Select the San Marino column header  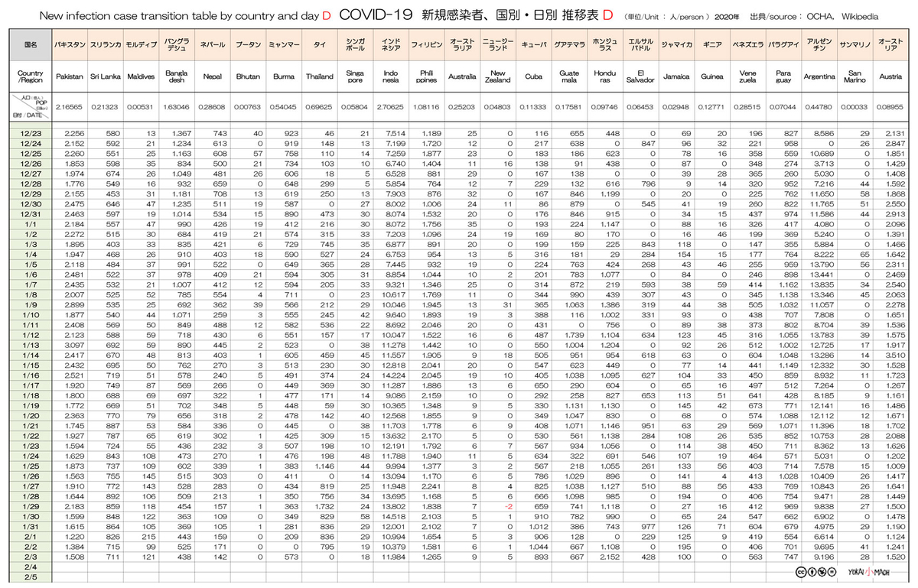[855, 76]
